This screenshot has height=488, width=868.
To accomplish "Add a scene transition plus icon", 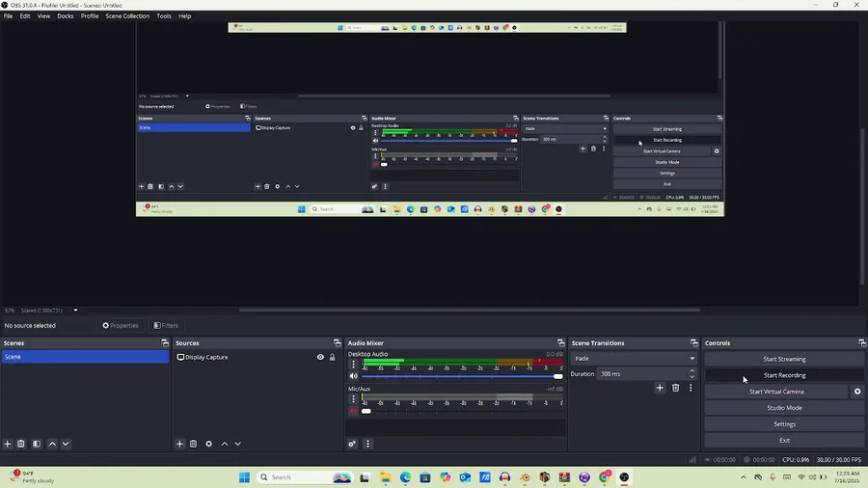I will tap(660, 388).
